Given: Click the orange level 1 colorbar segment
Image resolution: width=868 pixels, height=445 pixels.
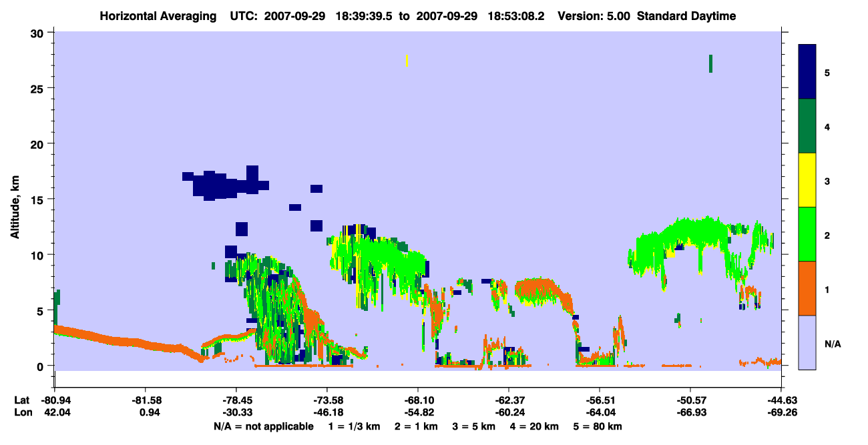Looking at the screenshot, I should coord(807,288).
